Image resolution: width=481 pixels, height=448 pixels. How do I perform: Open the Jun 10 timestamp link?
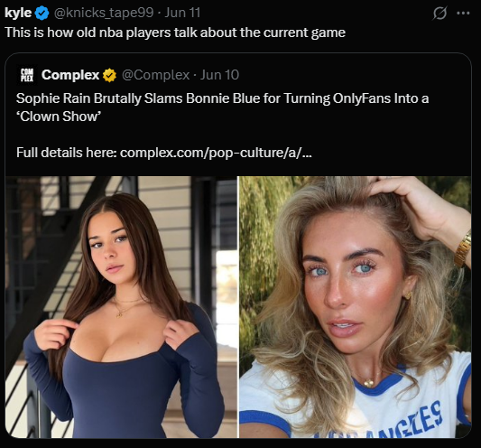(x=219, y=75)
